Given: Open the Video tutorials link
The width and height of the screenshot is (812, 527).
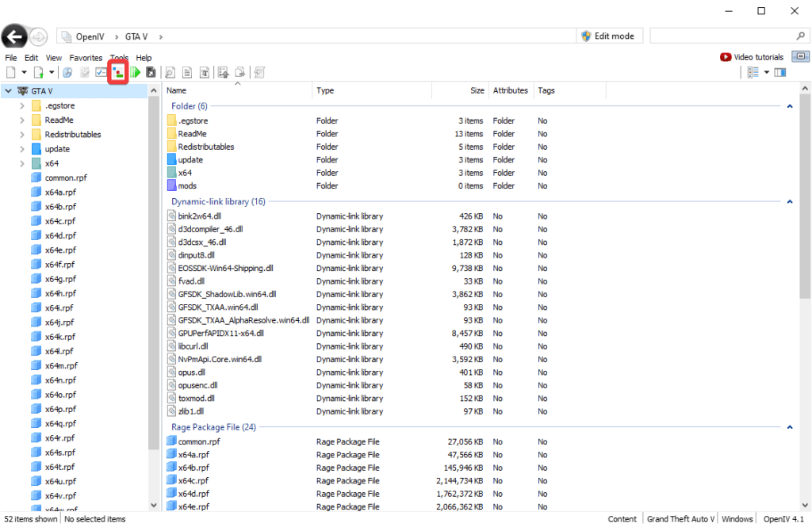Looking at the screenshot, I should point(752,57).
